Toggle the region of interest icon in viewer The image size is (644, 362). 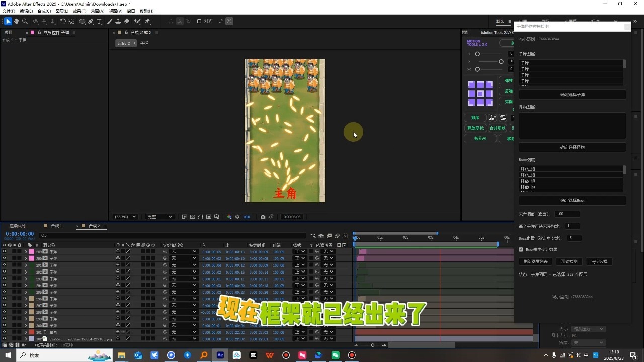coord(209,217)
